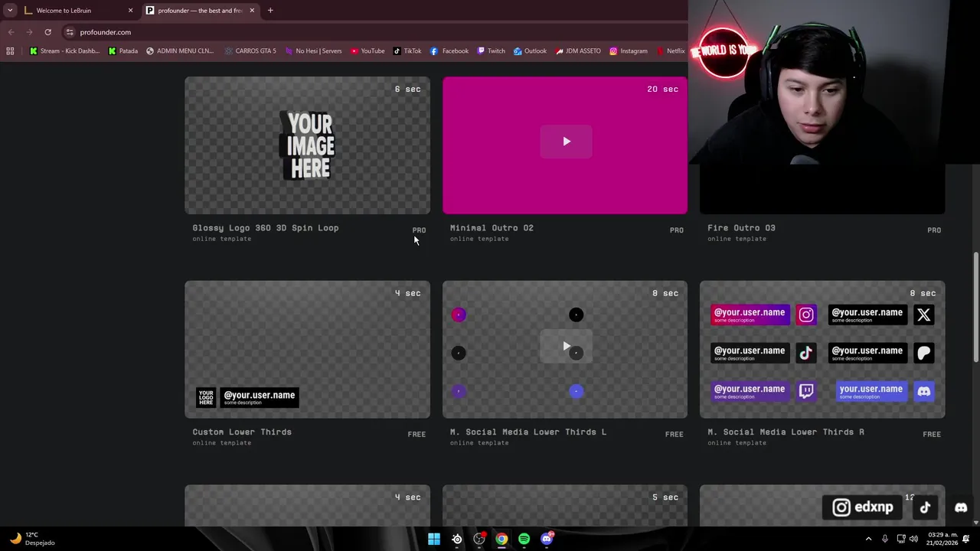Image resolution: width=980 pixels, height=551 pixels.
Task: Click FREE label of Lower Thirds L
Action: [x=675, y=434]
